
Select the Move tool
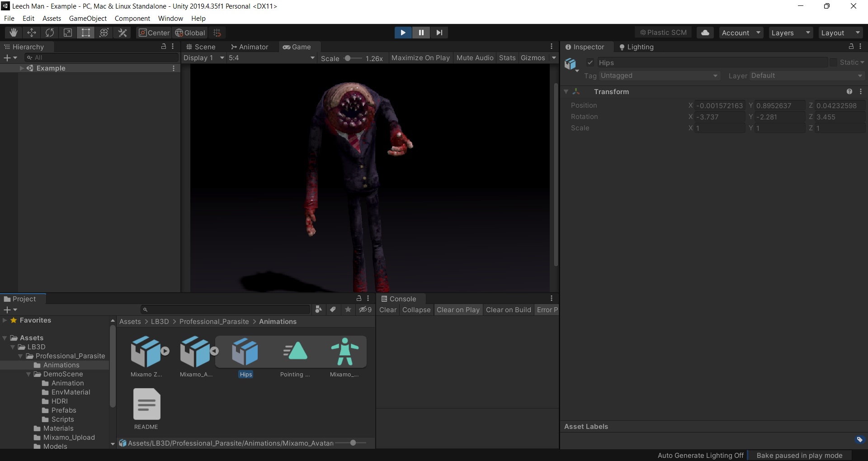[31, 32]
